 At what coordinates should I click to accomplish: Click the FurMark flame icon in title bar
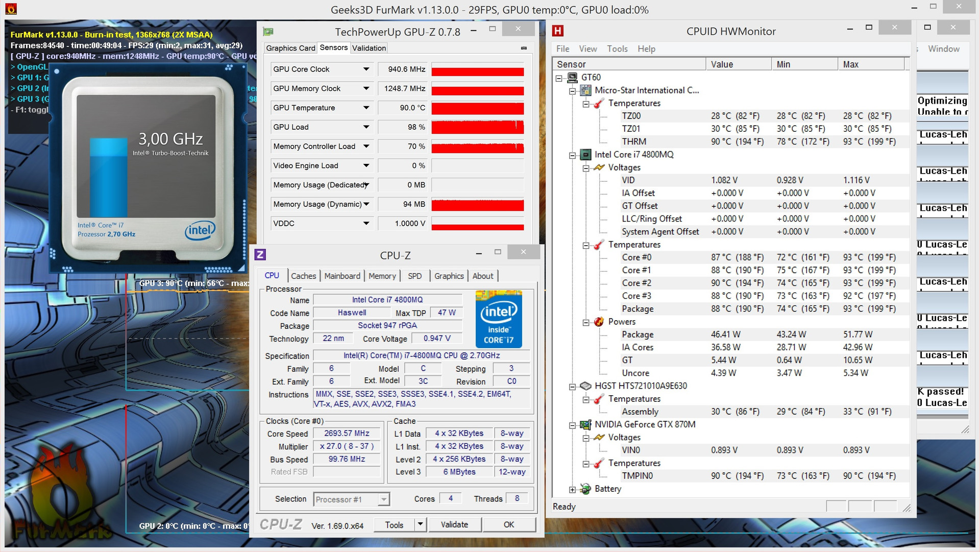coord(11,9)
